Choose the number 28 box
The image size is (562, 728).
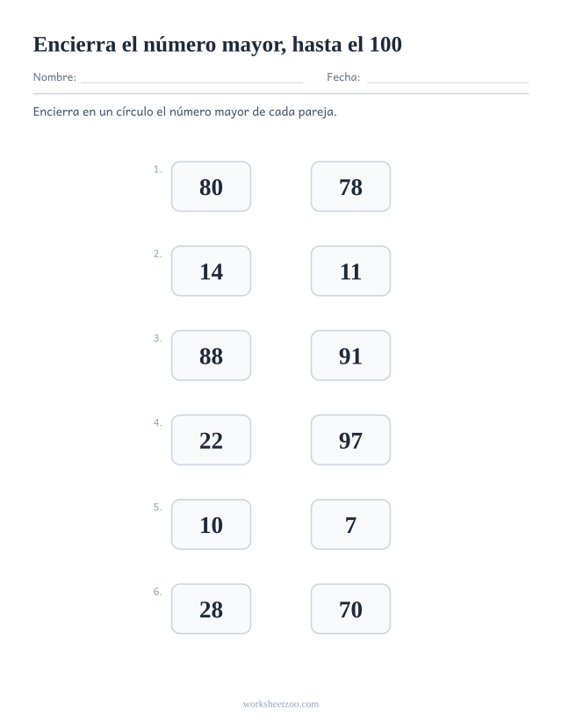211,609
